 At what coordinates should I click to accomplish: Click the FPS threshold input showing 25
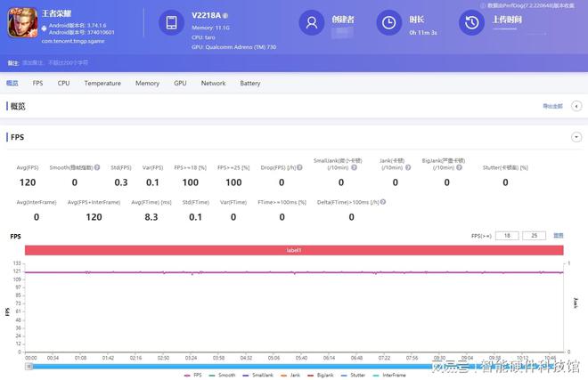(534, 236)
